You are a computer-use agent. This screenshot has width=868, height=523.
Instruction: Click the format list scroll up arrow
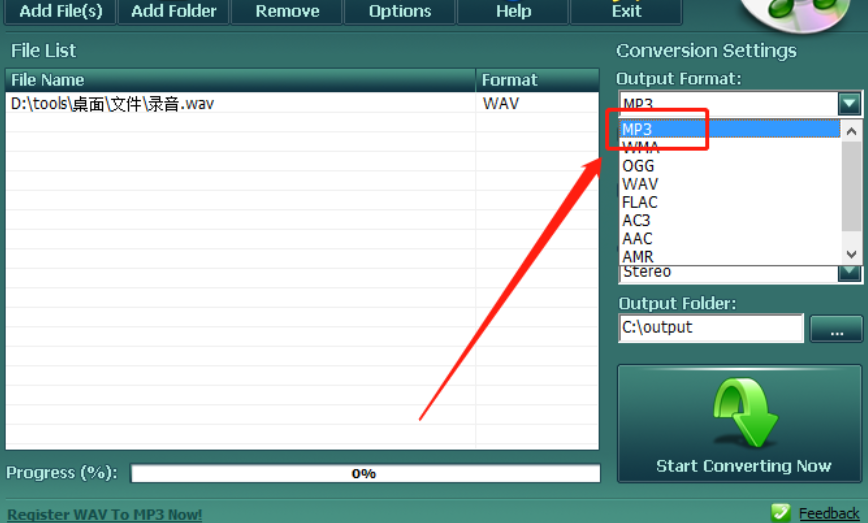click(851, 131)
